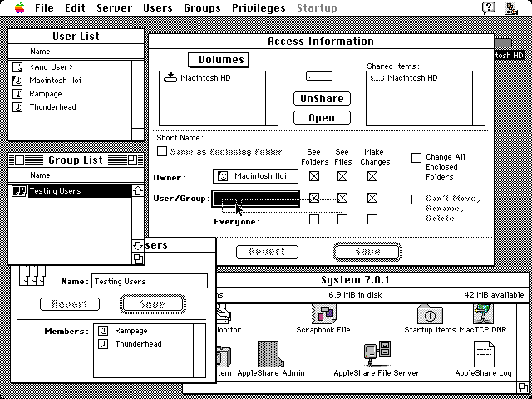Click Group List scroll up arrow
Viewport: 532px width, 399px height.
click(x=138, y=190)
